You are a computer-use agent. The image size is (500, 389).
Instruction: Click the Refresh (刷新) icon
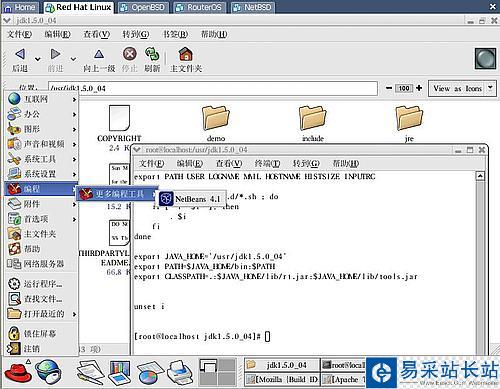(152, 54)
